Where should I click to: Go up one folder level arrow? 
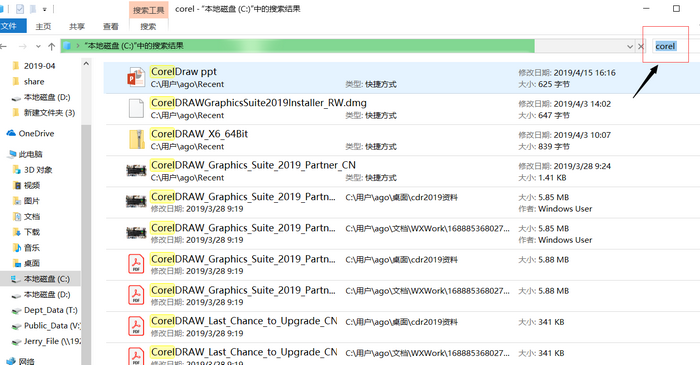click(51, 46)
